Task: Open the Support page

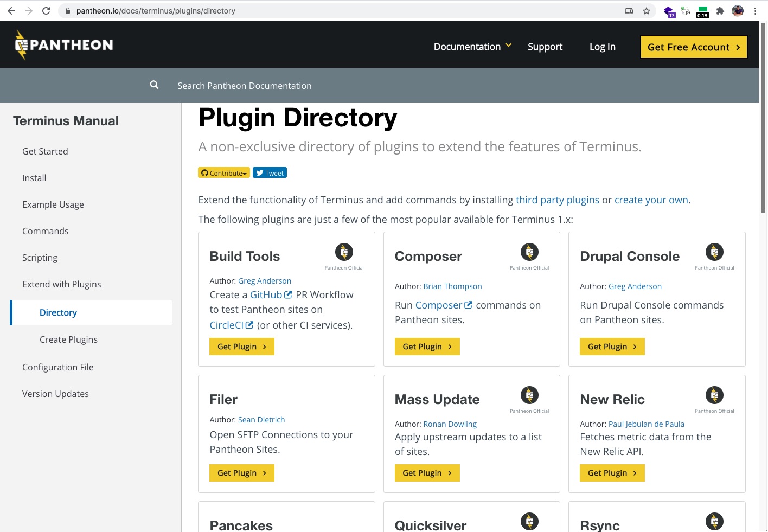Action: pos(545,47)
